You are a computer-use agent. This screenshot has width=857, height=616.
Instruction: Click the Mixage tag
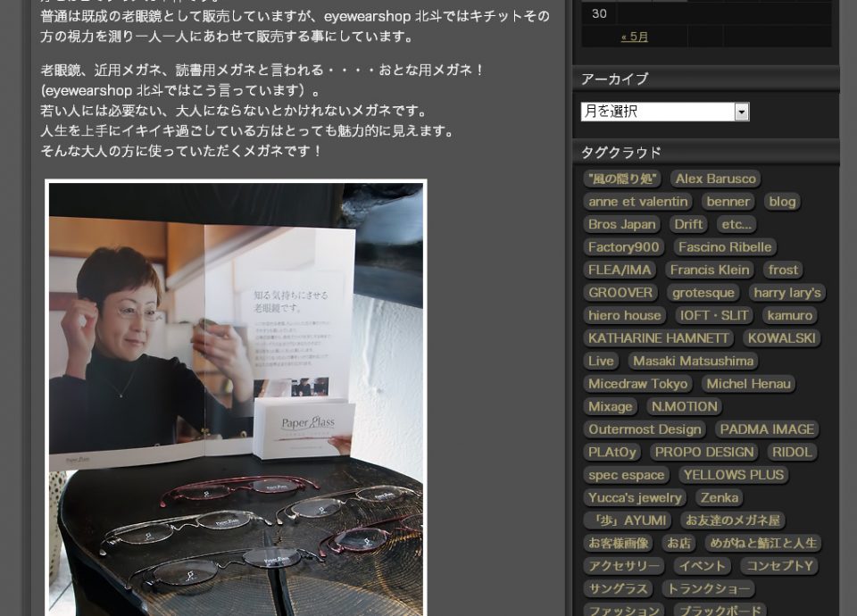[610, 407]
